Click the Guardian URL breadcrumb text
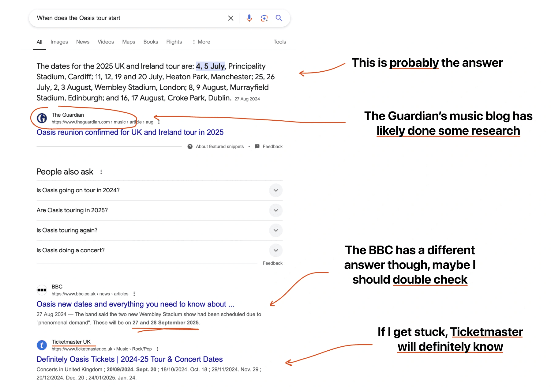The width and height of the screenshot is (551, 392). [x=103, y=122]
